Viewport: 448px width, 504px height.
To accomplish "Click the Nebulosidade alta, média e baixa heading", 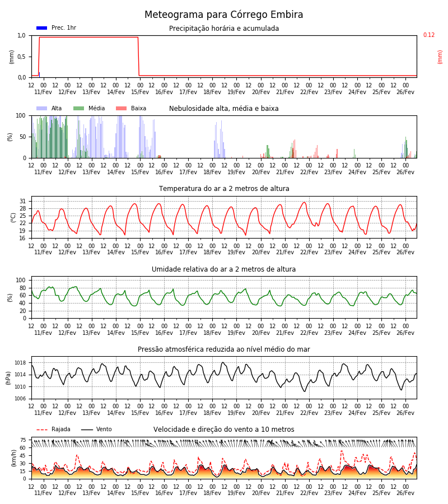I will 223,108.
